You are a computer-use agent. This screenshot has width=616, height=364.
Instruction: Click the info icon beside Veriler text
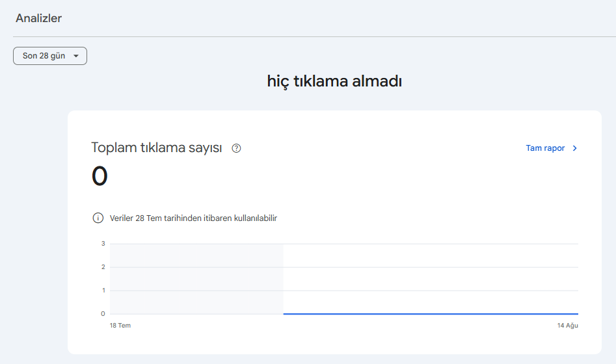(98, 218)
